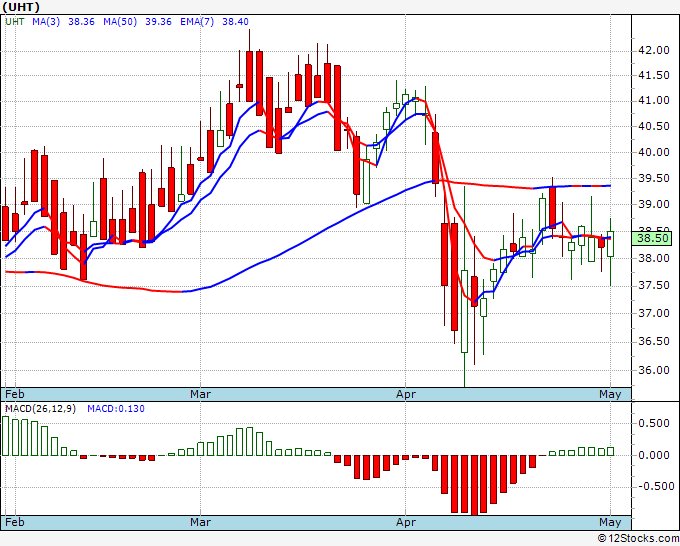Click Apr on the MACD time axis
This screenshot has width=680, height=546.
pos(406,522)
